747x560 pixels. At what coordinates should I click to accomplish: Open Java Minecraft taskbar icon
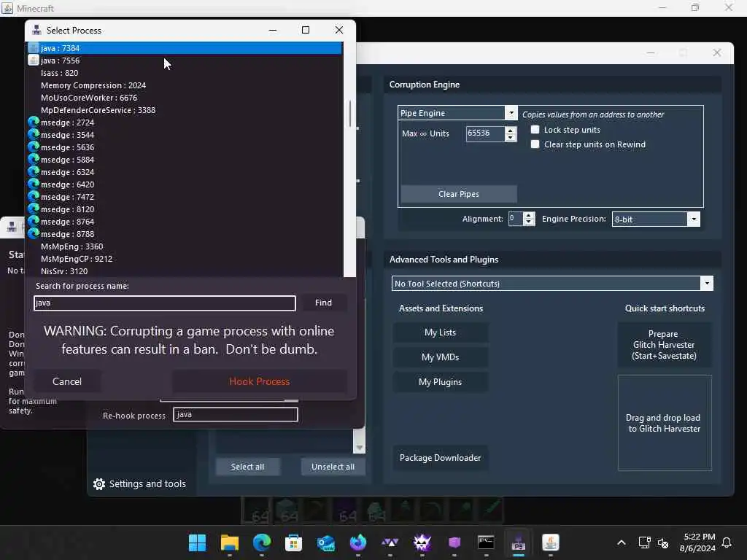[550, 542]
